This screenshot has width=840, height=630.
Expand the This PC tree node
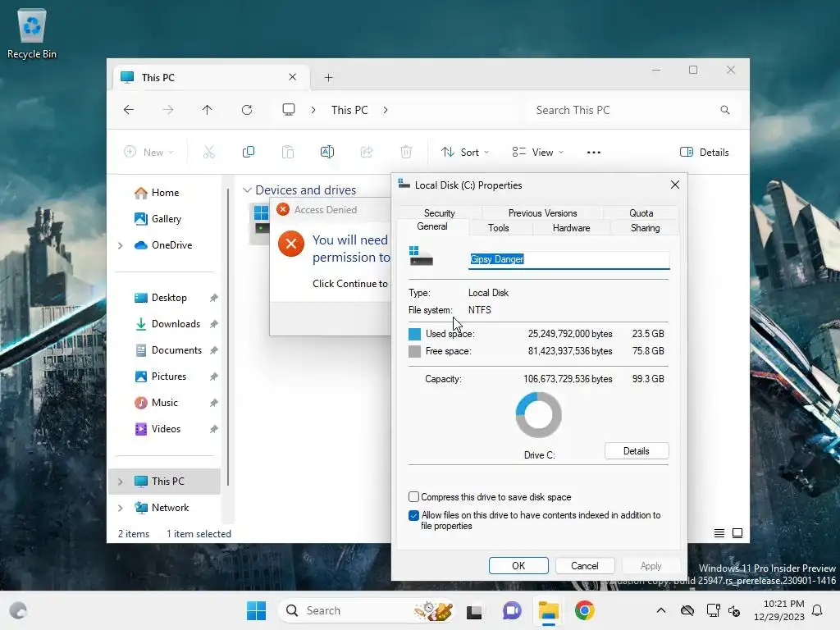[120, 482]
